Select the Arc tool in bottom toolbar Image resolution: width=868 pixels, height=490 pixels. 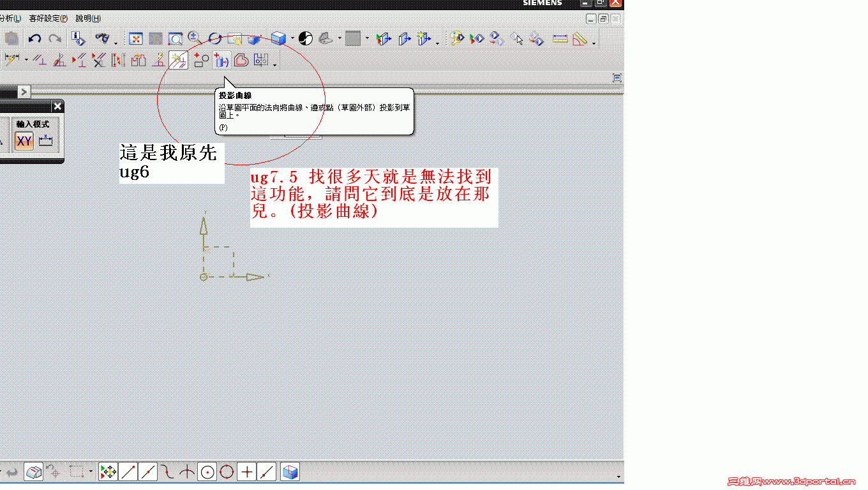click(186, 471)
